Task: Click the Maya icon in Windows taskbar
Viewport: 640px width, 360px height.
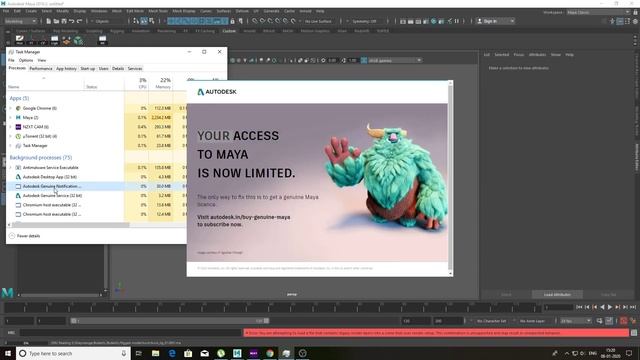Action: coord(237,353)
